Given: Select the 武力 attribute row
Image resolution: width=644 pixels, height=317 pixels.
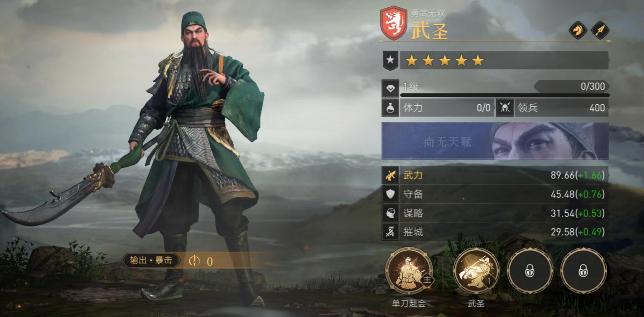Looking at the screenshot, I should pos(495,175).
